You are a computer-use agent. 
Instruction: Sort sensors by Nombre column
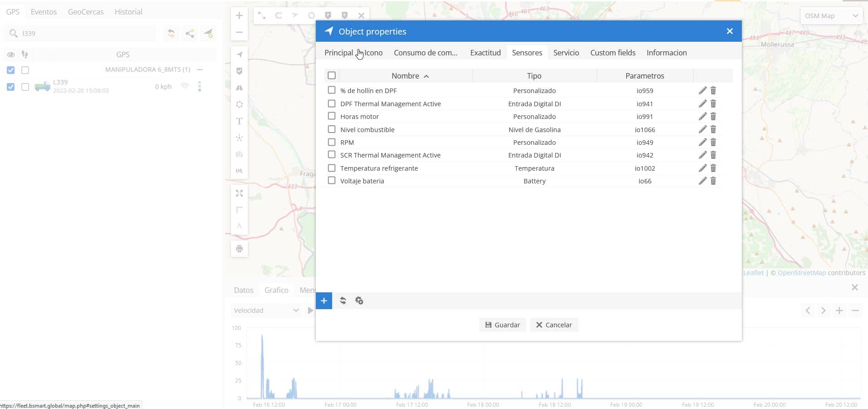tap(406, 76)
